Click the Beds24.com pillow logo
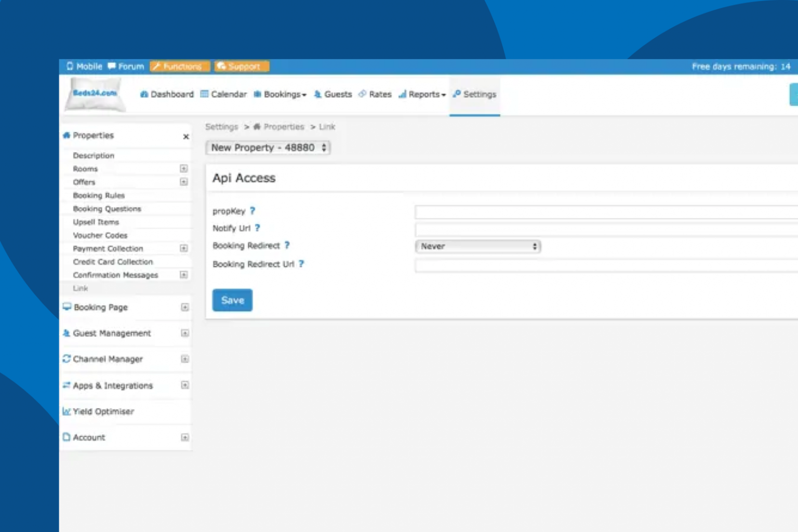This screenshot has width=798, height=532. coord(95,94)
